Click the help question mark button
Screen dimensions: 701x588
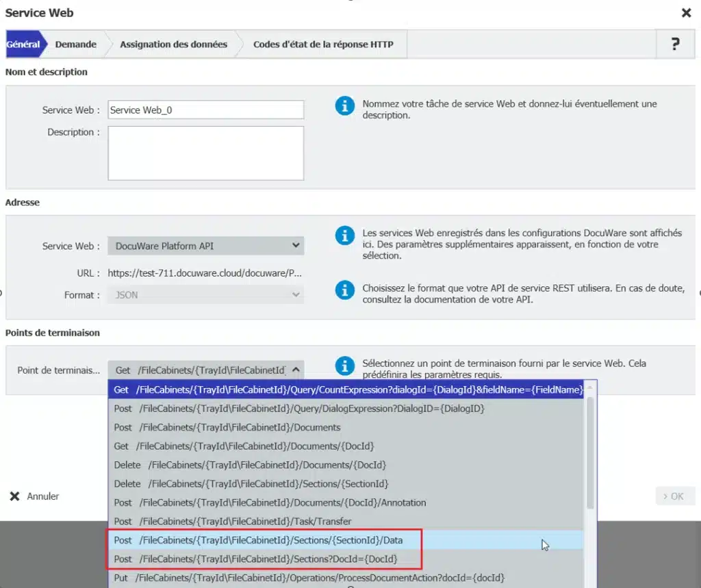tap(675, 44)
